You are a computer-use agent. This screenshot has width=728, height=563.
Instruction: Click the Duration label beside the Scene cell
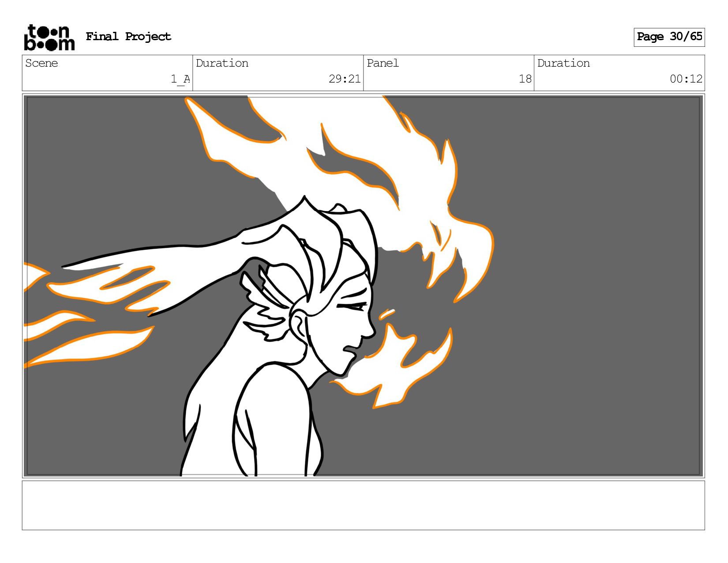pos(222,63)
